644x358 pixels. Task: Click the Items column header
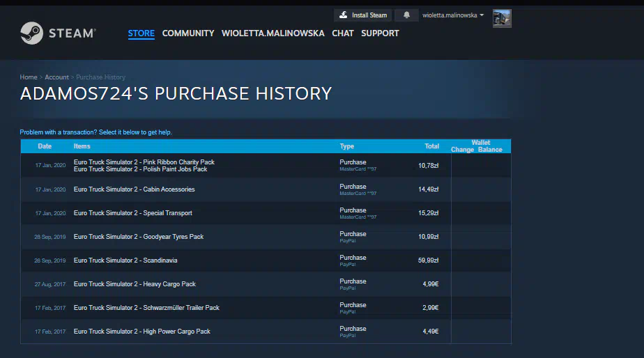(x=82, y=146)
